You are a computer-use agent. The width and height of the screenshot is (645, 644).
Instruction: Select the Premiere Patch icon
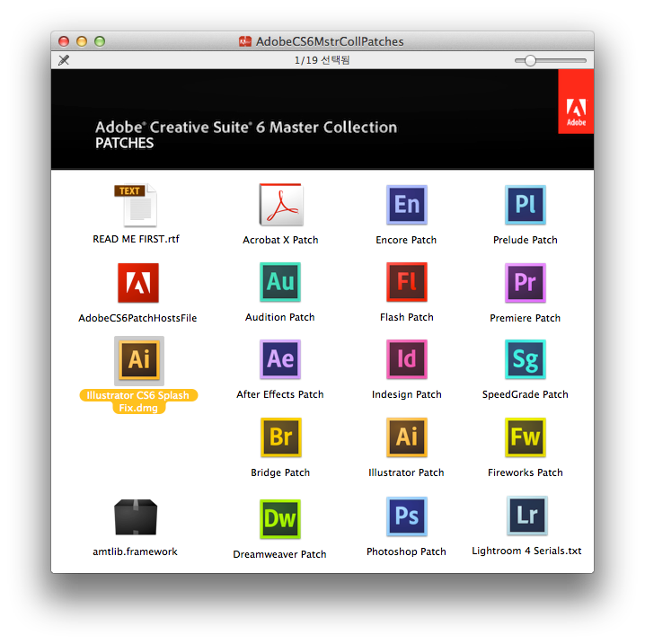click(526, 283)
